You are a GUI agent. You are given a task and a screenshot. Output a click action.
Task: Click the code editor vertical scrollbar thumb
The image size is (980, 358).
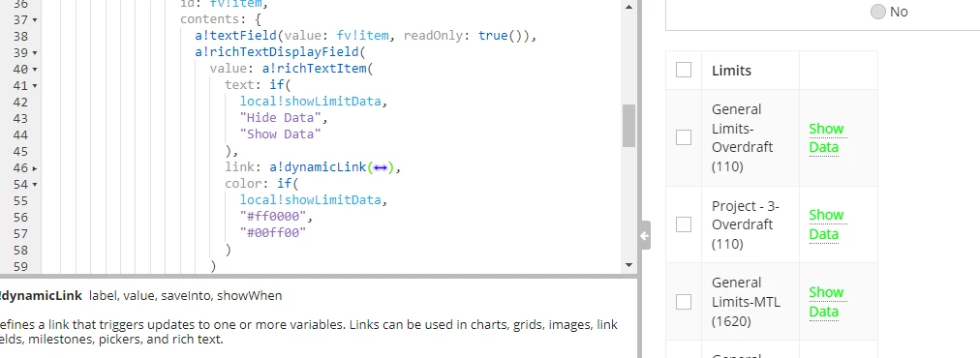click(628, 126)
